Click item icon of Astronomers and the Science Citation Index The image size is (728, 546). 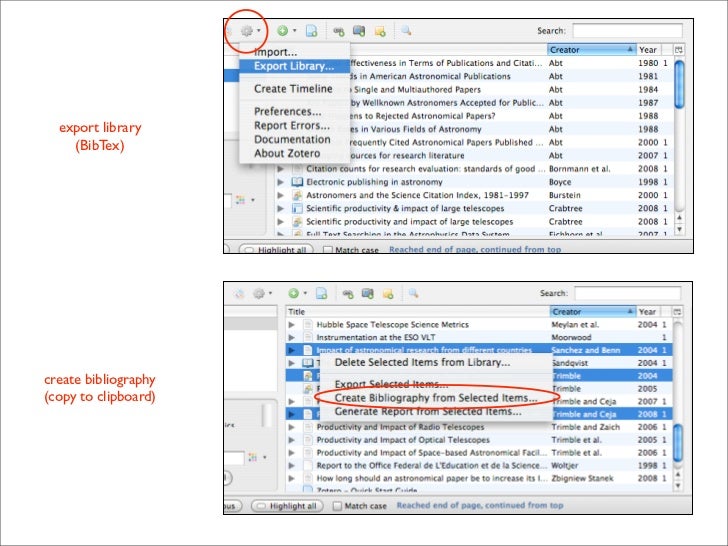click(x=297, y=195)
